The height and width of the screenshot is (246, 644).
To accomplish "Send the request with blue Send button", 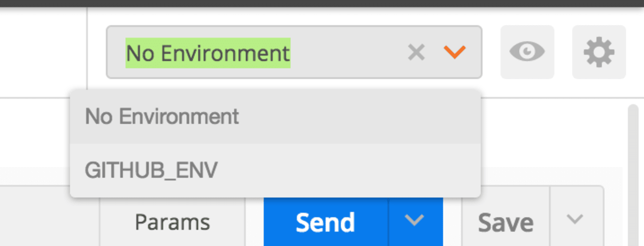I will click(326, 222).
